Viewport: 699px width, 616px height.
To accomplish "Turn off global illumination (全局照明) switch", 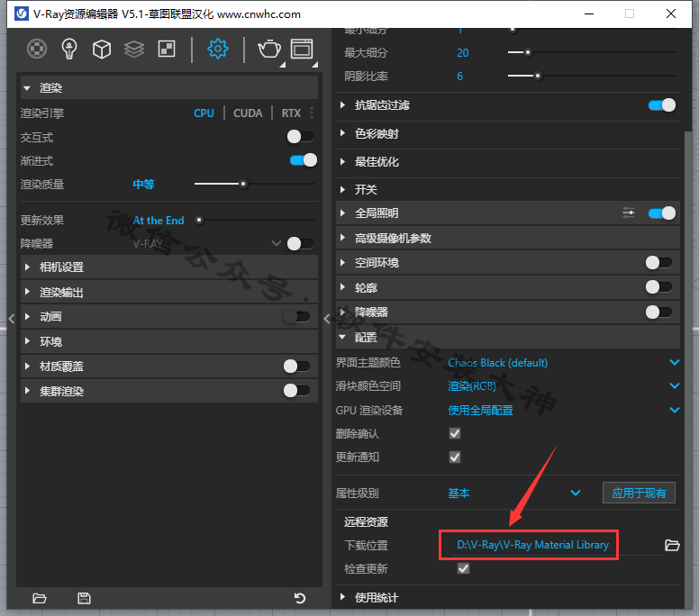I will pos(662,213).
